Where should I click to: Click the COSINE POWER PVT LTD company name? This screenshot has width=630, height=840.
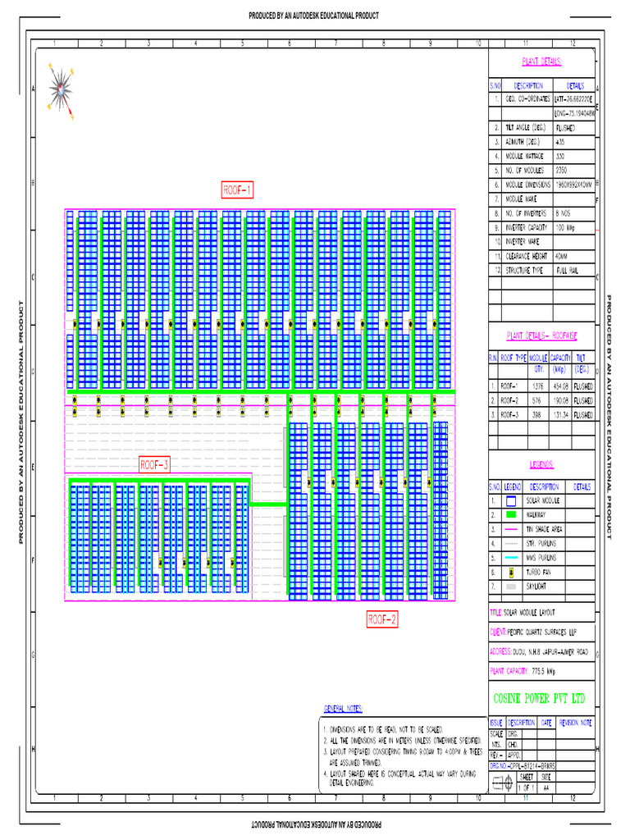click(539, 699)
